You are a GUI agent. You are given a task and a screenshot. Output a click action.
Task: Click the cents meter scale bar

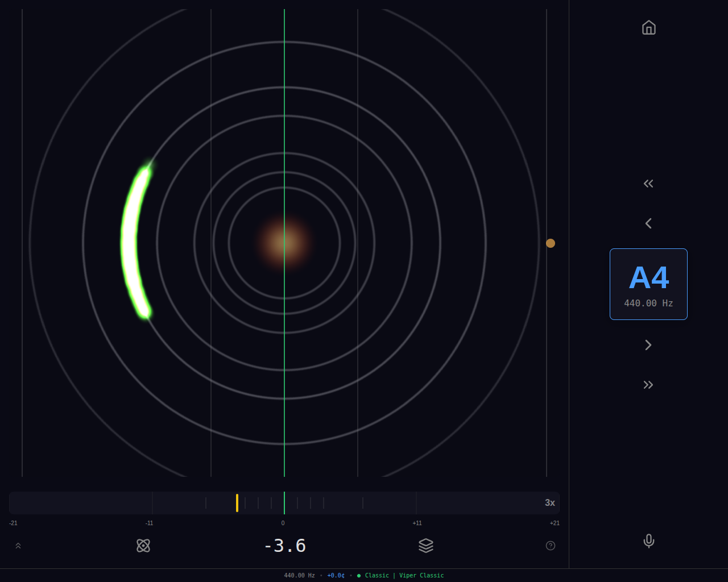coord(284,502)
